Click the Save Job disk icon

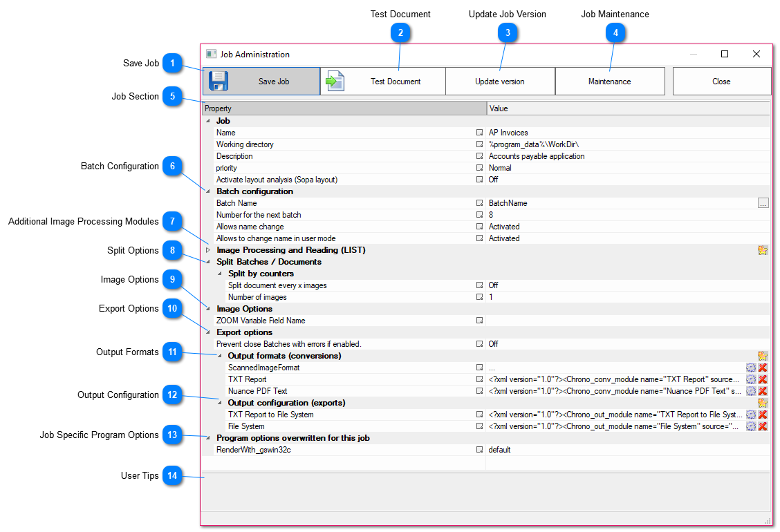[218, 81]
